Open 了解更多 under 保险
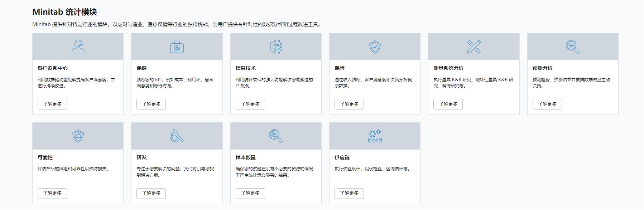Screen dimensions: 644x210 (x=349, y=104)
